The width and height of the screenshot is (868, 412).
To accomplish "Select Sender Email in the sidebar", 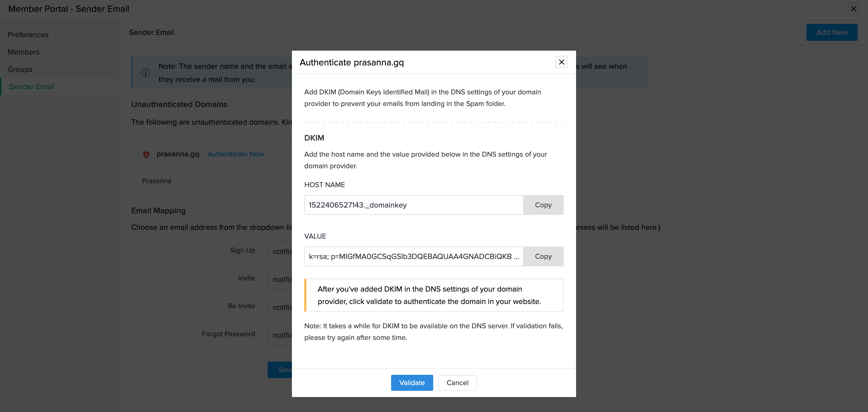I will point(31,87).
